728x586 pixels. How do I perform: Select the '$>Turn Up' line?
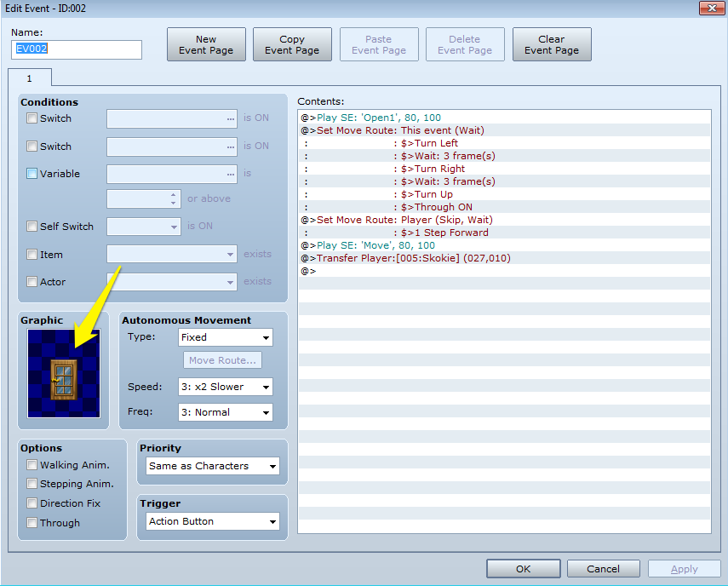(505, 194)
